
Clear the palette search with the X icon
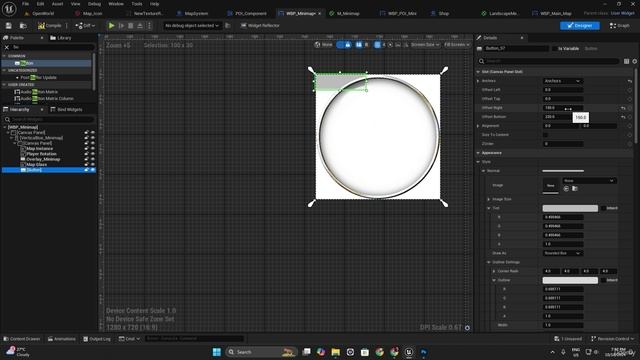coord(7,47)
